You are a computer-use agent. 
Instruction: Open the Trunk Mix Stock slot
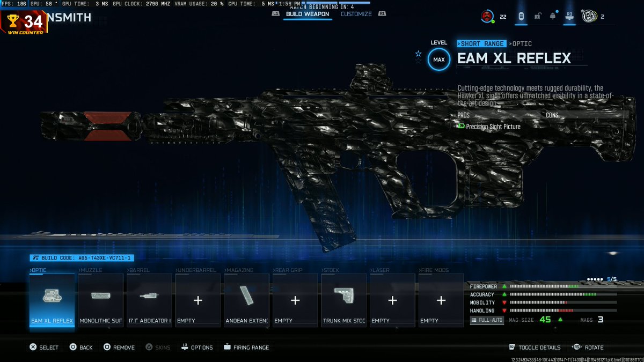(344, 300)
